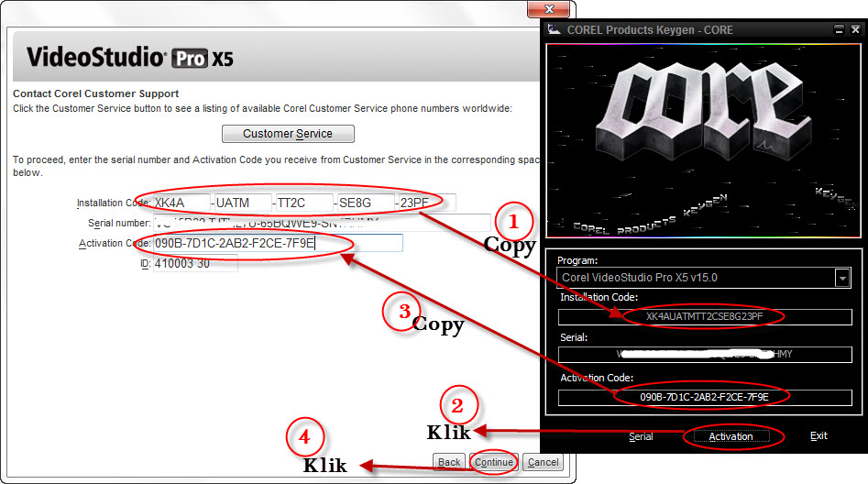Click the Installation Code box TT2C
The width and height of the screenshot is (868, 484).
point(305,203)
